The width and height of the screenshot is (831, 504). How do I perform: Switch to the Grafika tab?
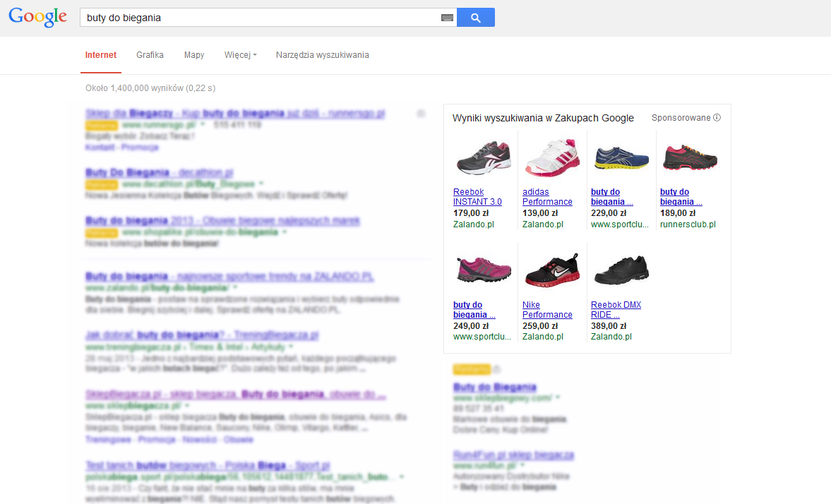point(150,55)
